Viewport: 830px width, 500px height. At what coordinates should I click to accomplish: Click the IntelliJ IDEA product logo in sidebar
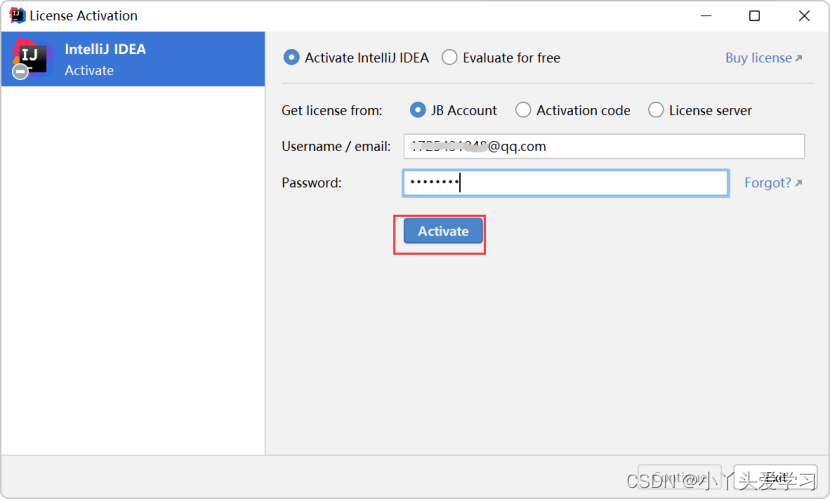click(31, 58)
